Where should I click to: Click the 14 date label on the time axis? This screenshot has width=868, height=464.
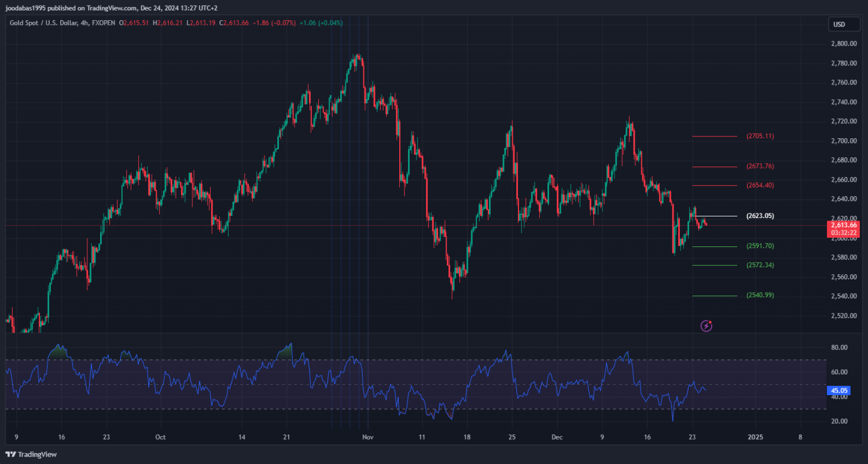tap(242, 437)
